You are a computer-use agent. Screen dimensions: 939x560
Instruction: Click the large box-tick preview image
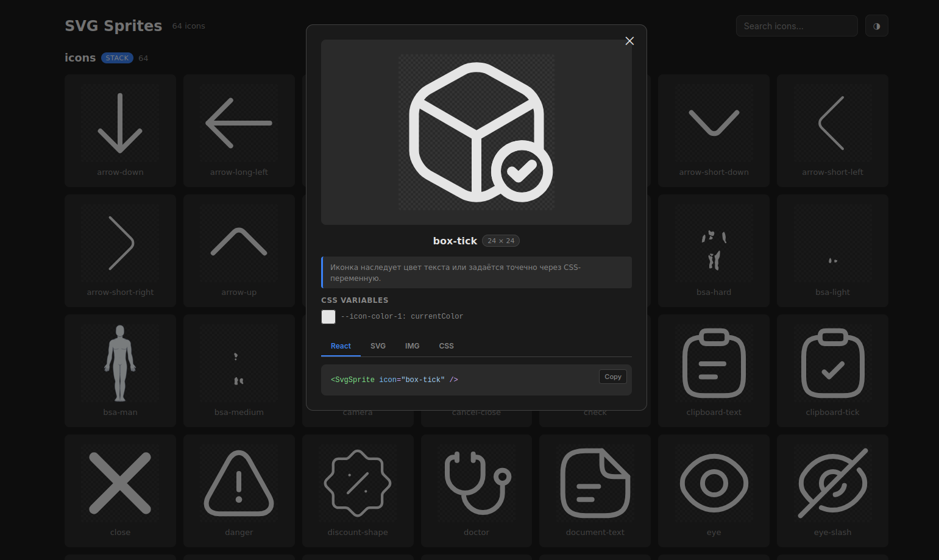477,132
